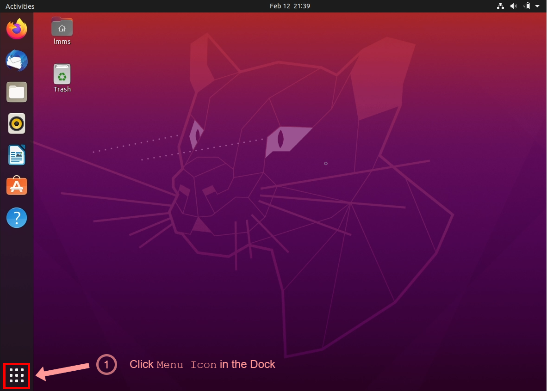Click the volume speaker icon
Viewport: 547px width, 392px height.
(514, 6)
